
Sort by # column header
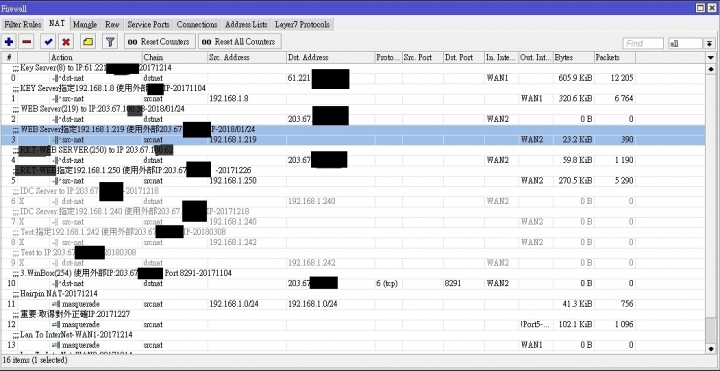[9, 58]
